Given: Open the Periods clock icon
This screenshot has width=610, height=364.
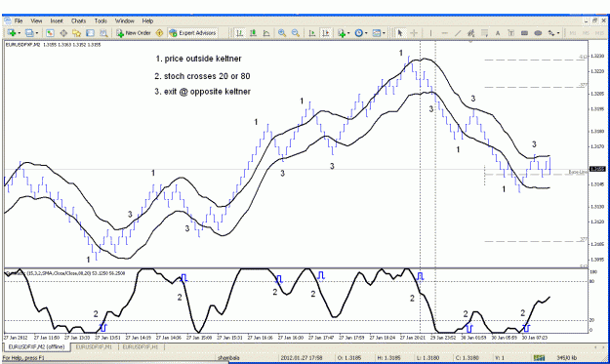Looking at the screenshot, I should (x=359, y=33).
